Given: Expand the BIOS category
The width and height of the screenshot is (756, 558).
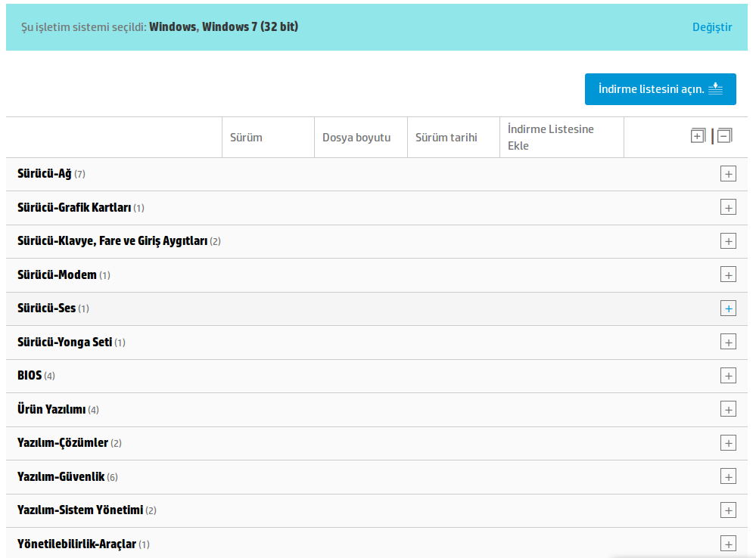Looking at the screenshot, I should click(728, 375).
